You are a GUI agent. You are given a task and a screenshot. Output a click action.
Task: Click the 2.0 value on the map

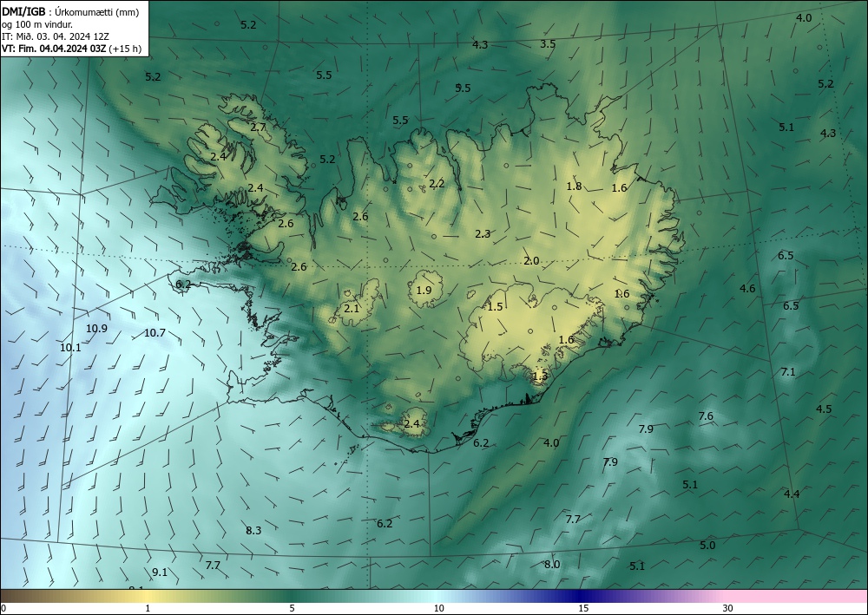(531, 261)
